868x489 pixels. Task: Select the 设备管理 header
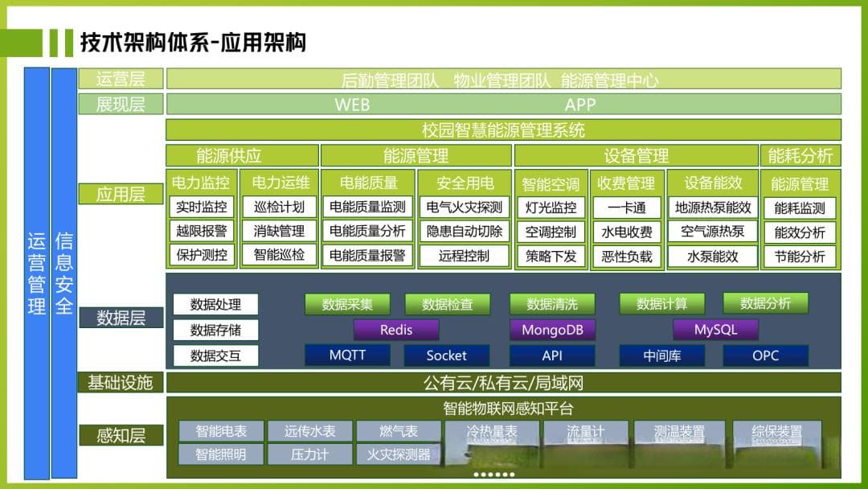click(636, 155)
